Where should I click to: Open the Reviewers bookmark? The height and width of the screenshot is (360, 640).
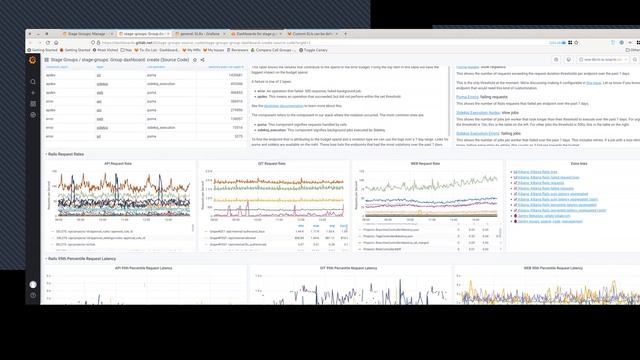tap(238, 50)
